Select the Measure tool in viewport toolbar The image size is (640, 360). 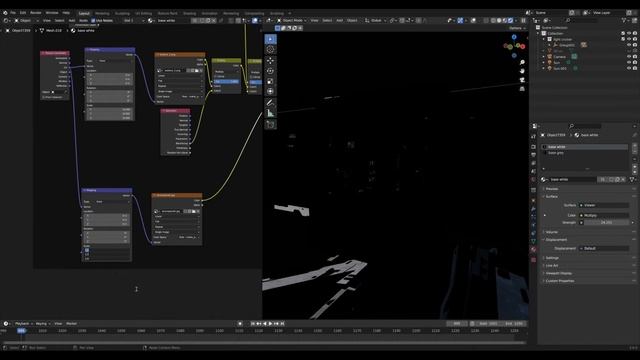click(x=270, y=113)
